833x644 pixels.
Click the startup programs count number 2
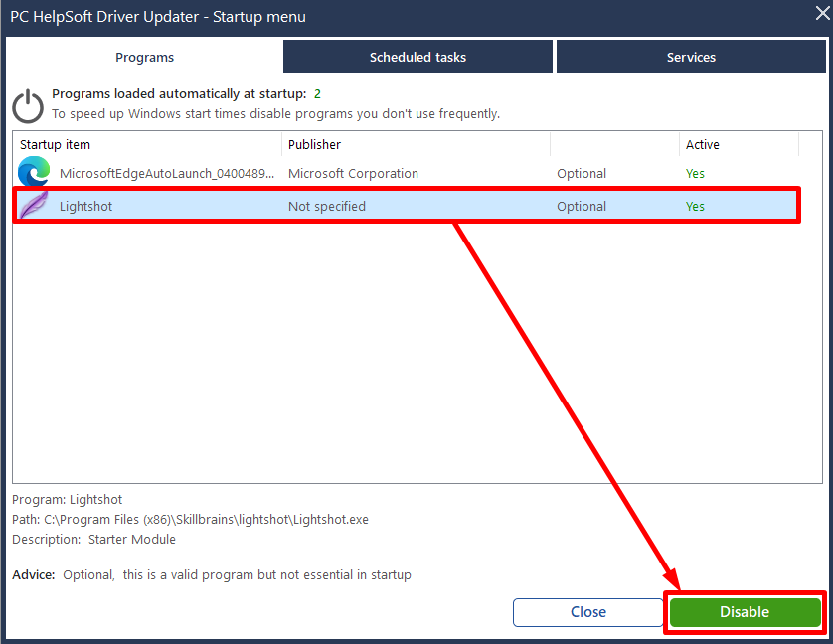[317, 94]
